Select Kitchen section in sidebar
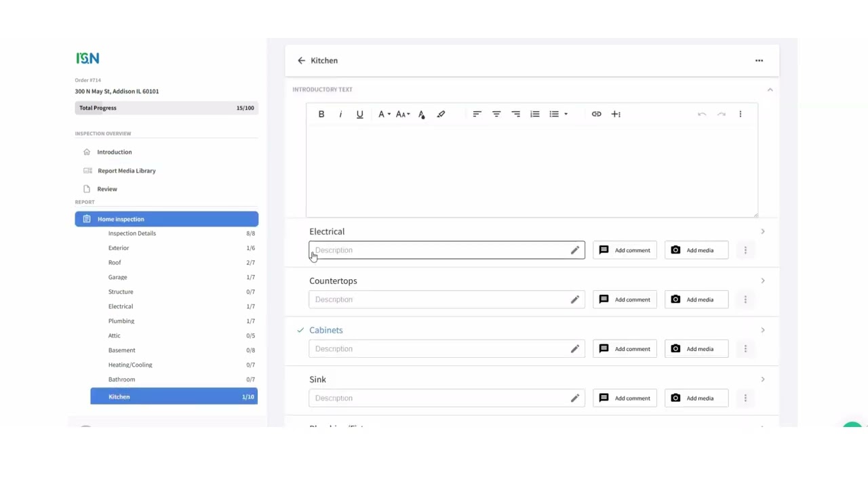868x488 pixels. click(174, 396)
